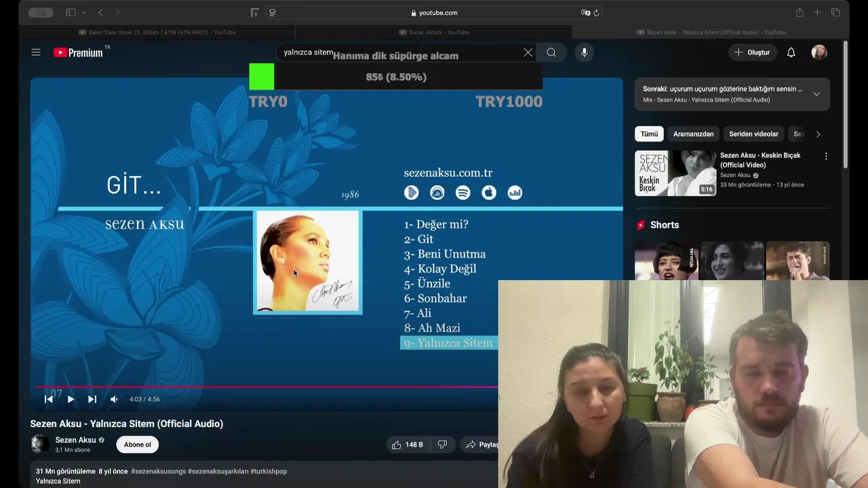Play the previous video
Image resolution: width=868 pixels, height=488 pixels.
[x=49, y=399]
